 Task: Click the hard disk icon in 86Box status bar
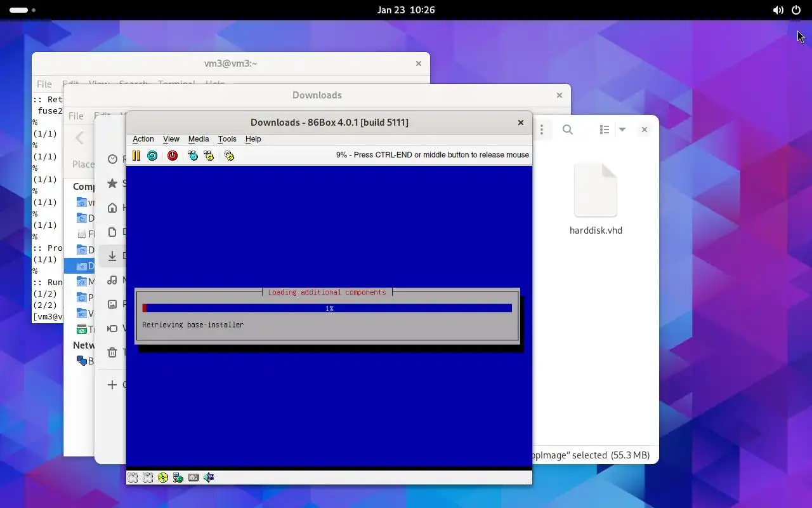193,478
